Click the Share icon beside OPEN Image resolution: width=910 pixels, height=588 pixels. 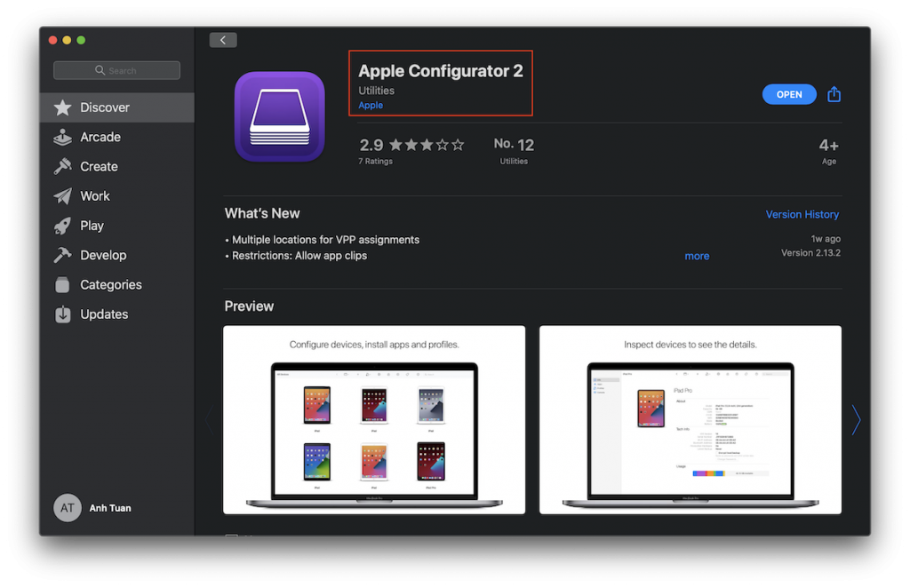[x=833, y=93]
